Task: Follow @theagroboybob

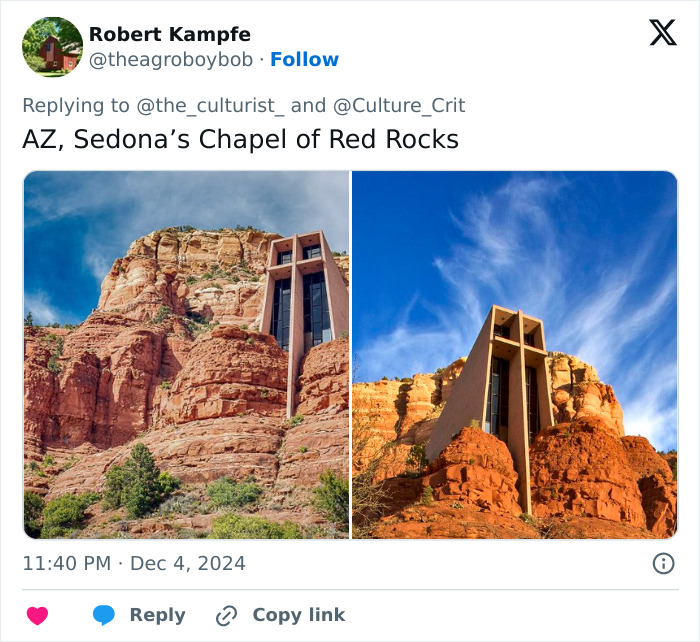Action: 305,60
